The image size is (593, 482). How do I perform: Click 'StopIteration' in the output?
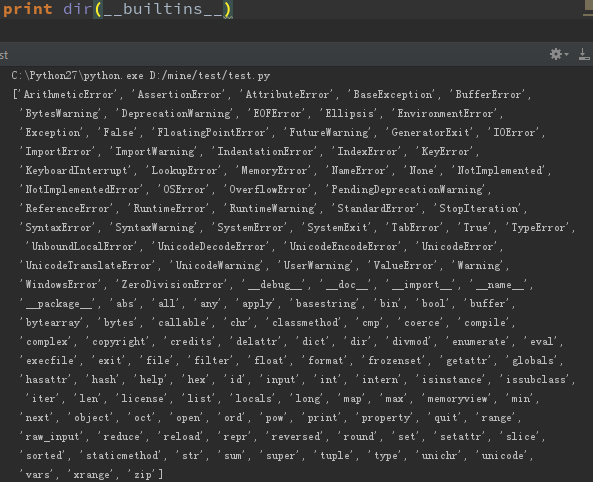point(478,208)
